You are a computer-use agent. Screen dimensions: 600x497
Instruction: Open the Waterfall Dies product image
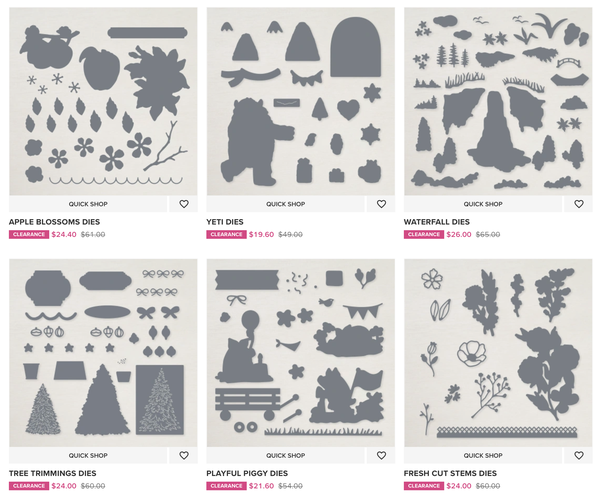[498, 101]
